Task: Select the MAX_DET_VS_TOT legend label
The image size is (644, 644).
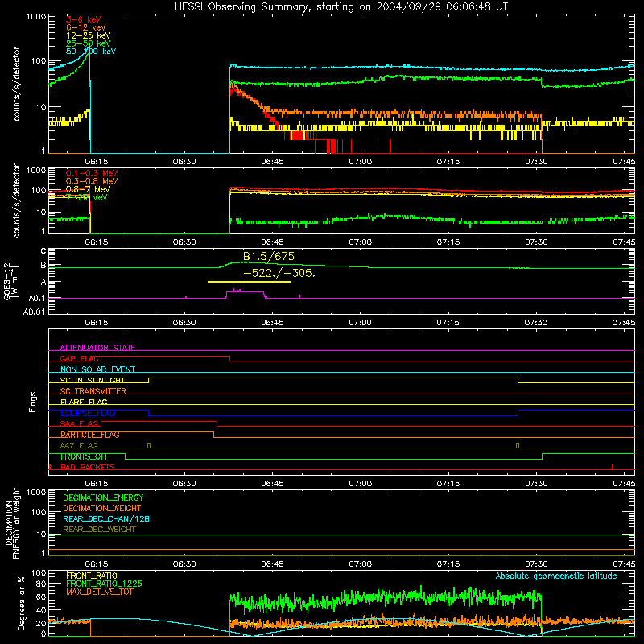Action: click(99, 592)
